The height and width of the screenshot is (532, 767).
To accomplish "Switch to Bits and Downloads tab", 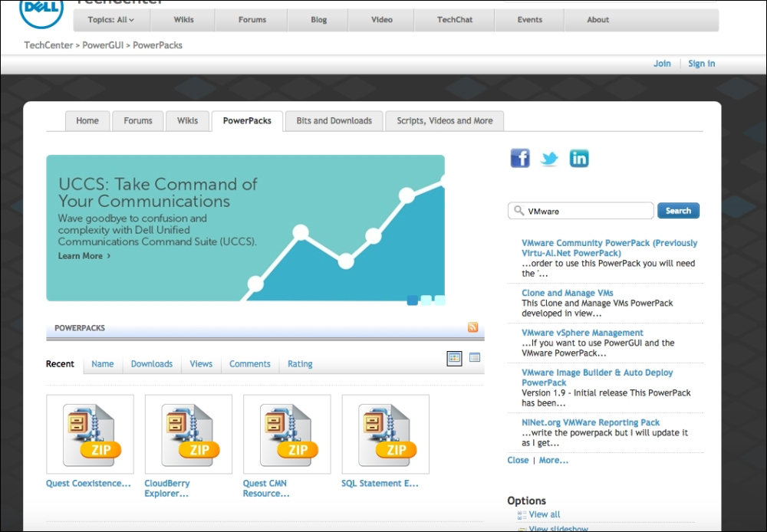I will click(334, 121).
